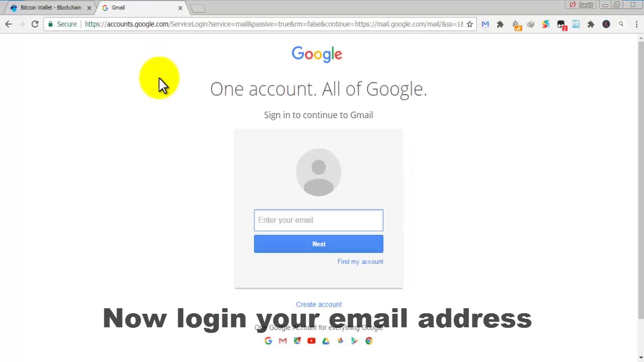The height and width of the screenshot is (362, 644).
Task: Open a new tab button
Action: 198,8
